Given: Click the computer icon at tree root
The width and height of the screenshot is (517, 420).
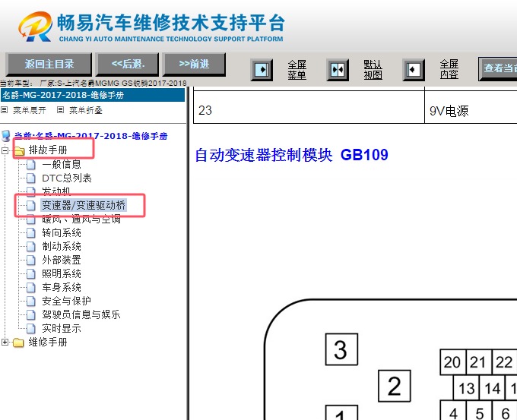Looking at the screenshot, I should pos(5,136).
